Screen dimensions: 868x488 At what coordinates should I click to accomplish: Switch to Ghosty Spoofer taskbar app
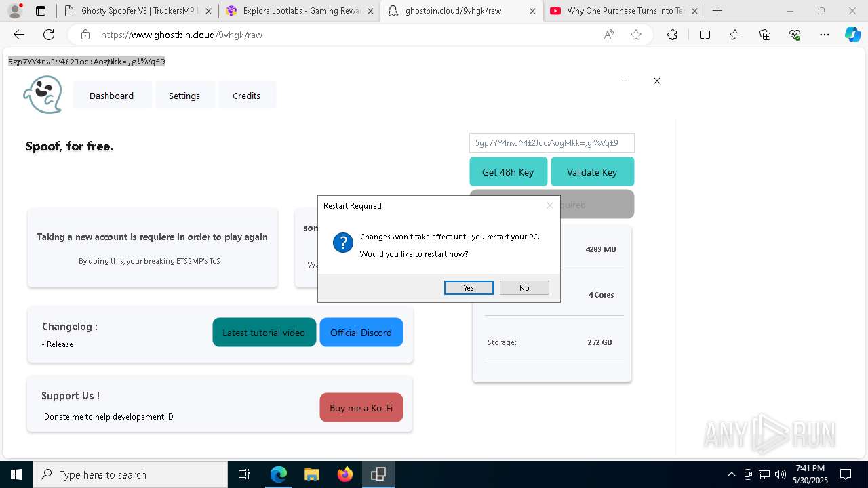378,474
